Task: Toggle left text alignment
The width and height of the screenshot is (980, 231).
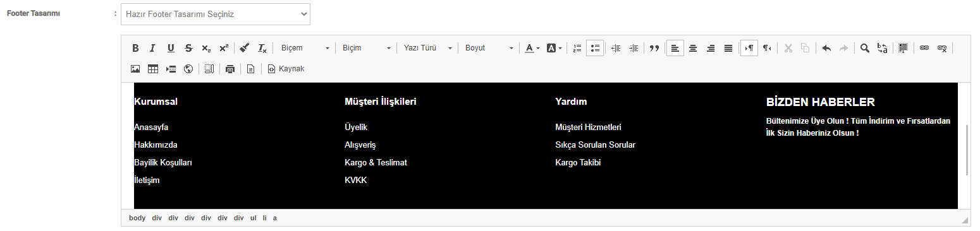Action: click(675, 48)
